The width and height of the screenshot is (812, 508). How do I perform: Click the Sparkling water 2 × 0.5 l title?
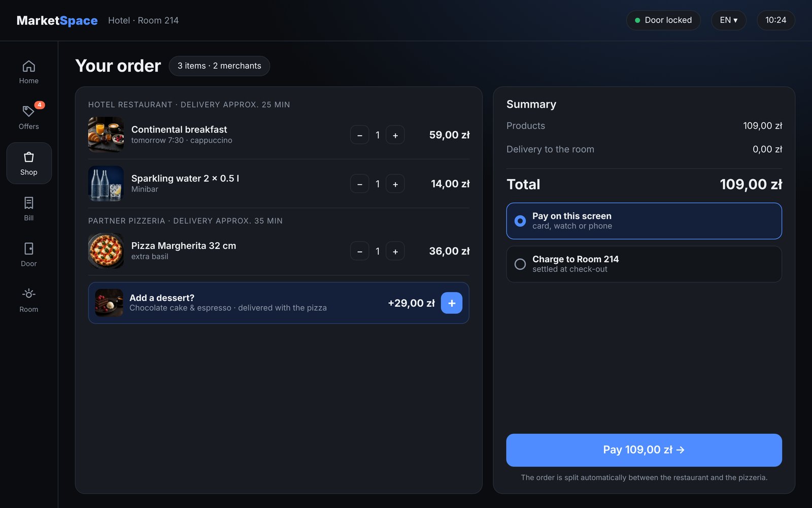coord(185,178)
